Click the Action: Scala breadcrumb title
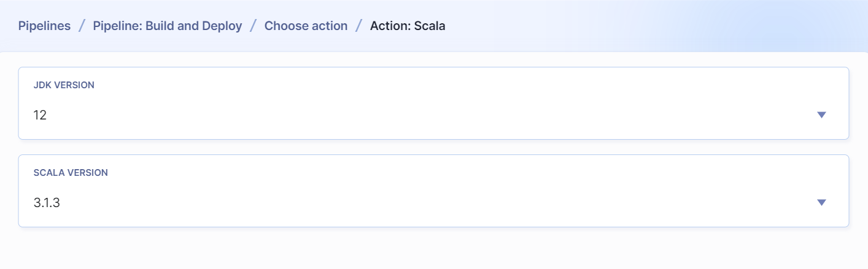 coord(408,26)
